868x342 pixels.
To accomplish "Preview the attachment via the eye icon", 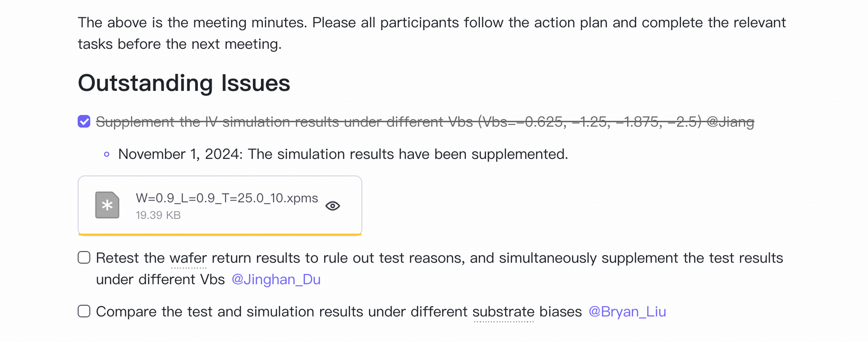I will point(333,206).
